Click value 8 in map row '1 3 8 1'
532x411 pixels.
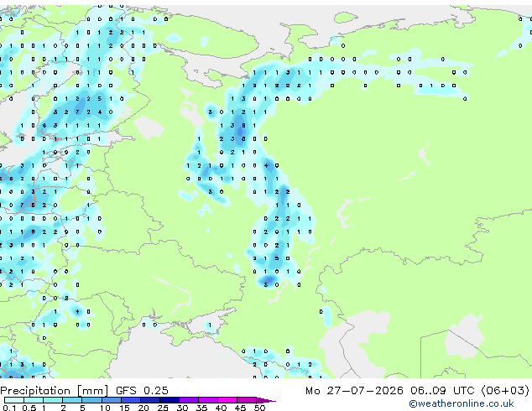click(243, 126)
